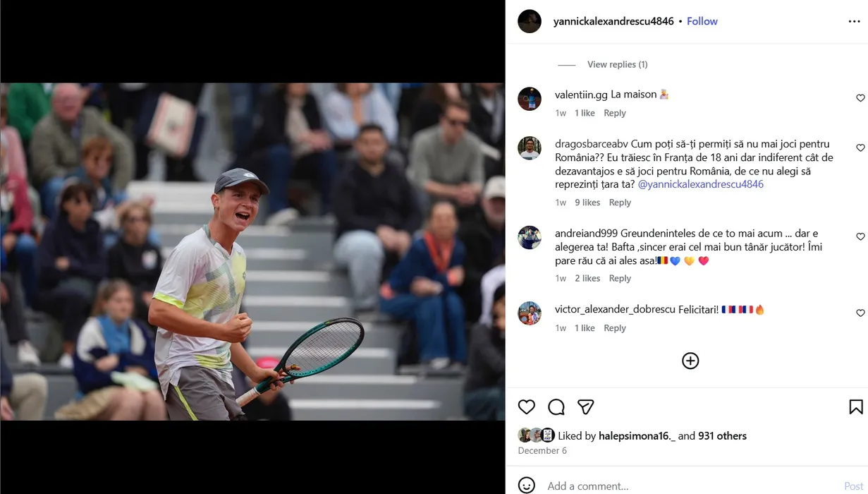
Task: Like victor_alexander_dobrescu's comment heart
Action: (860, 313)
